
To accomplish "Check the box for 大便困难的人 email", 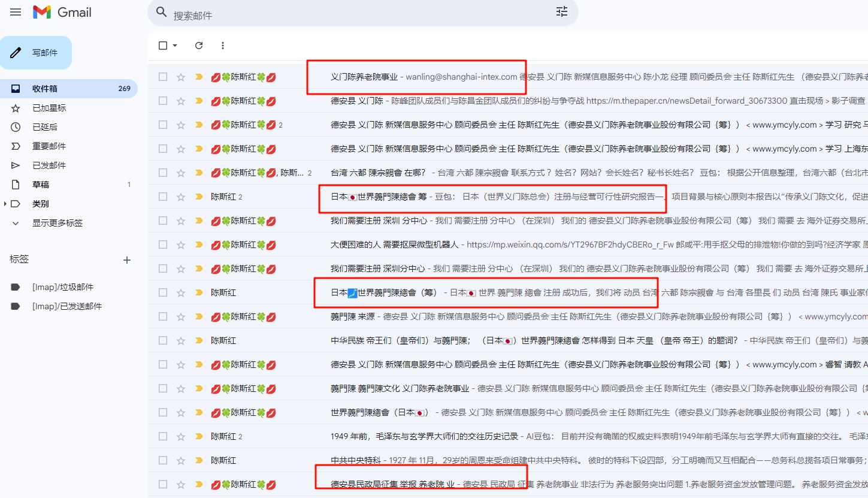I will (163, 245).
